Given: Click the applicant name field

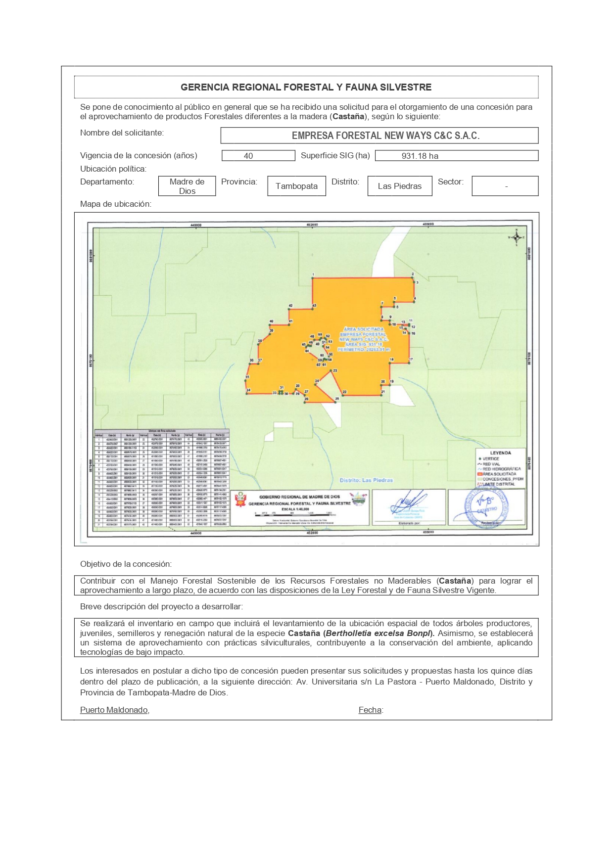Looking at the screenshot, I should (x=379, y=136).
